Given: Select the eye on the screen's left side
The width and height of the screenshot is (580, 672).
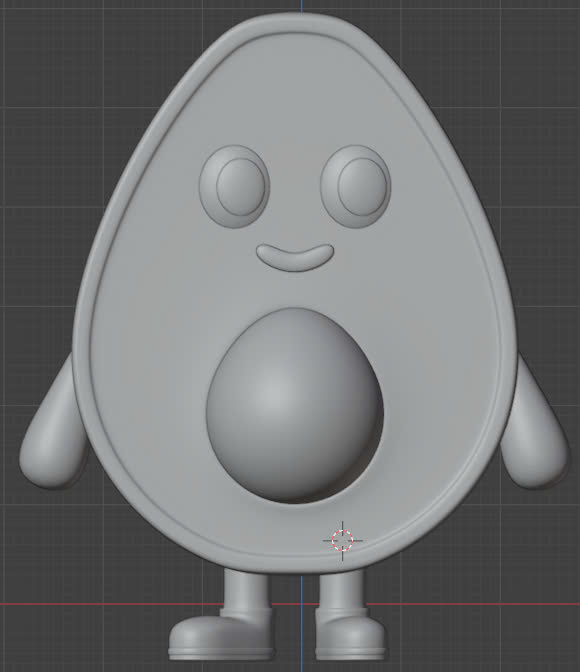Looking at the screenshot, I should click(x=235, y=187).
